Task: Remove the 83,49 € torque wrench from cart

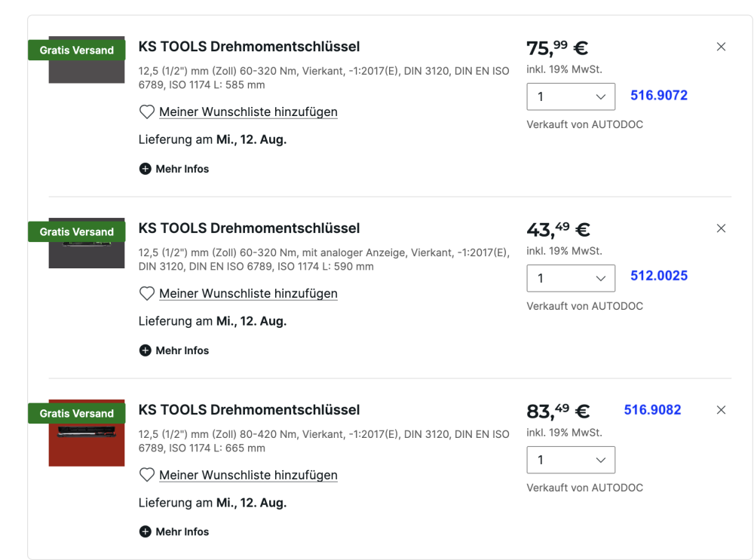Action: 721,410
